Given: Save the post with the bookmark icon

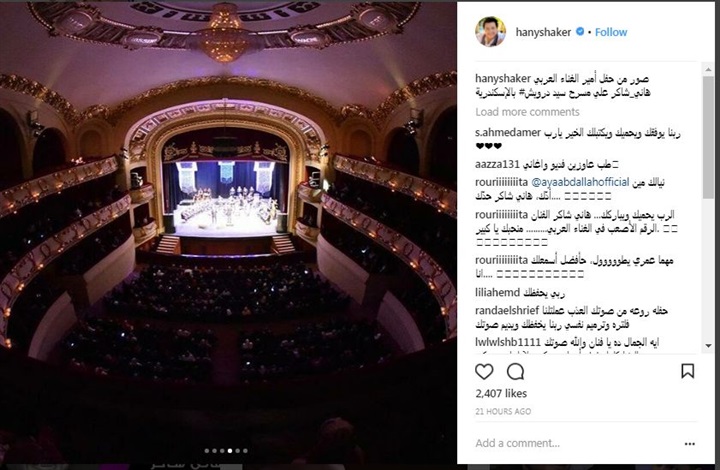Looking at the screenshot, I should [x=687, y=371].
